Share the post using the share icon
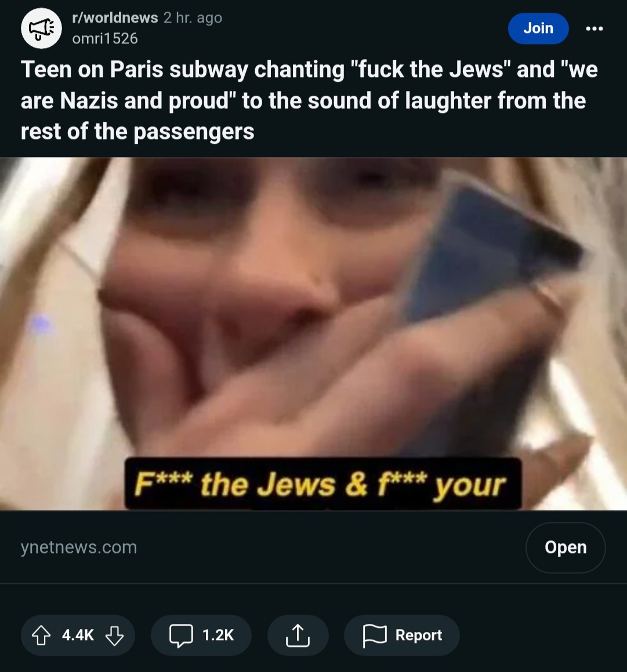 click(x=298, y=635)
